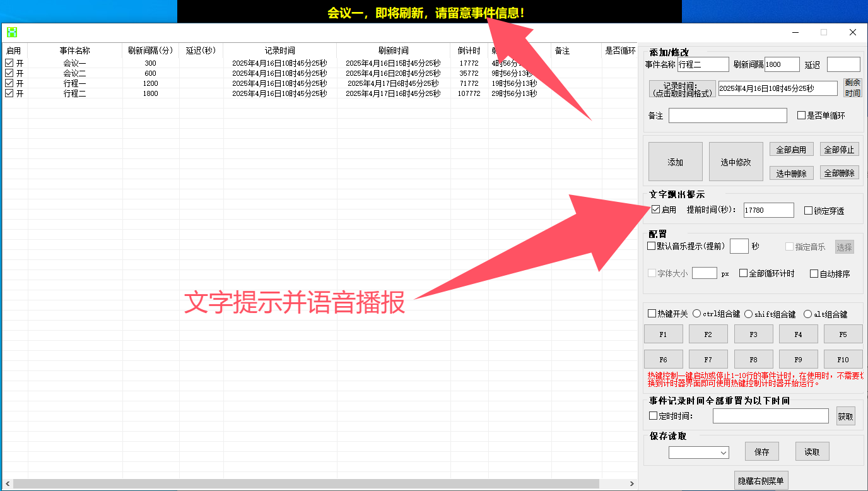
Task: Click the 添加 button
Action: (675, 162)
